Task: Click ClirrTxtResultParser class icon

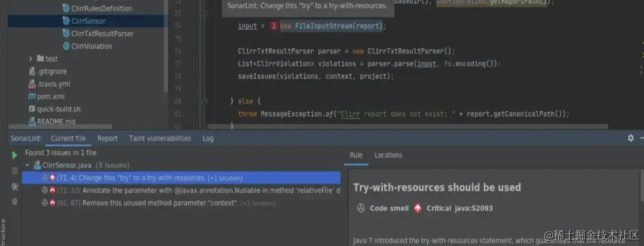Action: (x=66, y=33)
